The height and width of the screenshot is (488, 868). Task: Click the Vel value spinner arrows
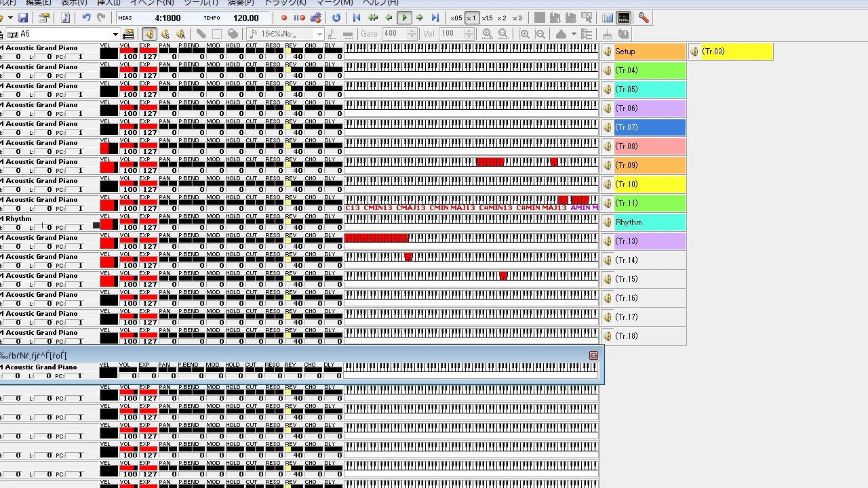coord(469,34)
